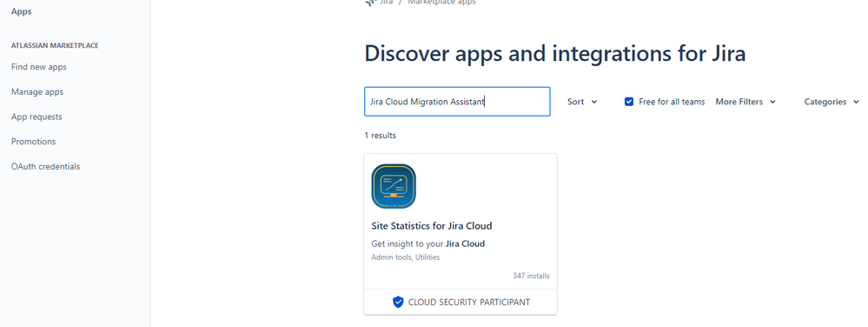Click Get insight to your Jira Cloud description
This screenshot has width=868, height=327.
click(x=427, y=244)
